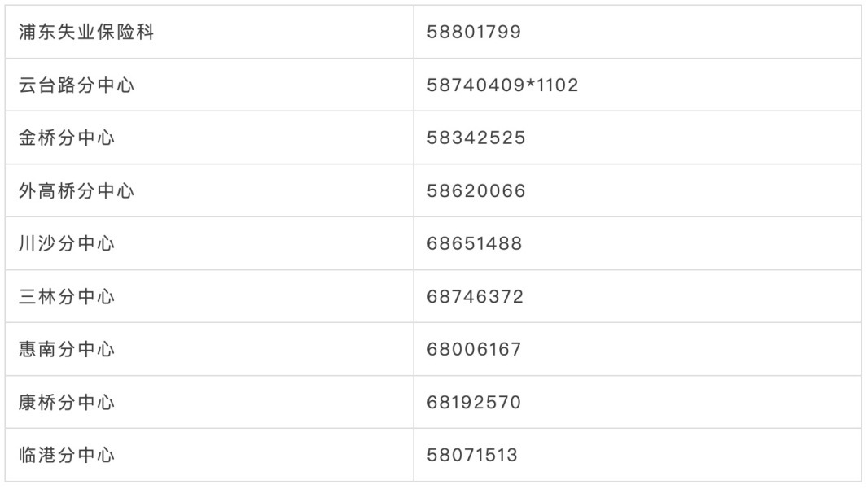
Task: Select phone number 58342525
Action: click(x=476, y=138)
